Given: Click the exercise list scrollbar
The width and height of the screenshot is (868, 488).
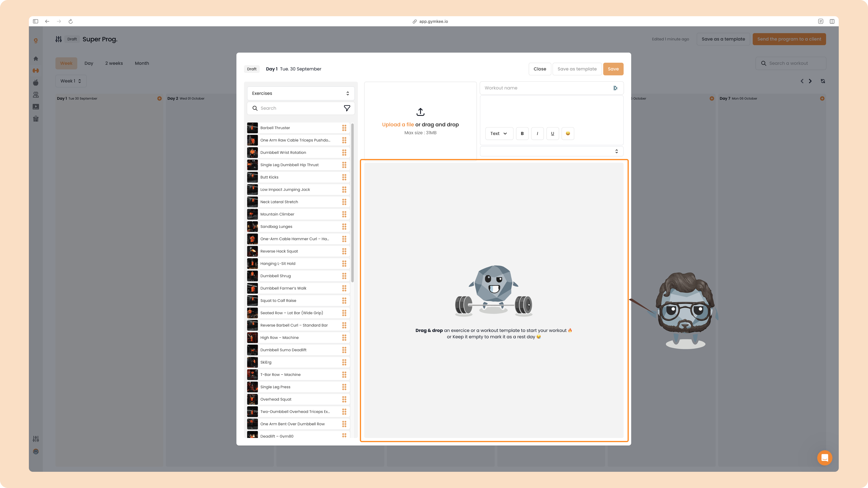Looking at the screenshot, I should click(352, 202).
